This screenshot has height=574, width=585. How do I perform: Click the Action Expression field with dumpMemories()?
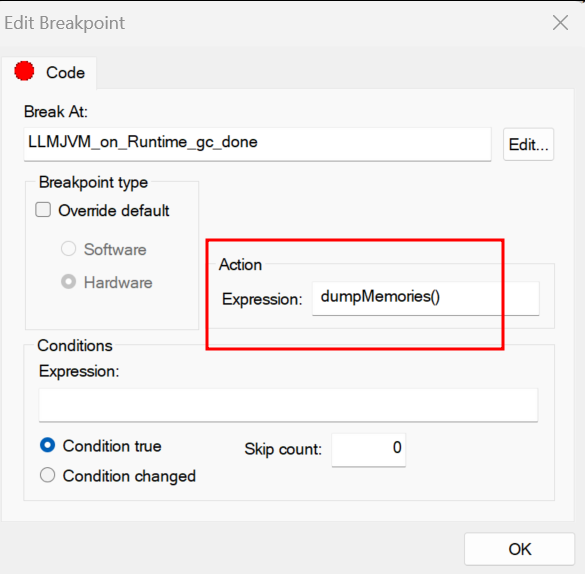[x=426, y=298]
